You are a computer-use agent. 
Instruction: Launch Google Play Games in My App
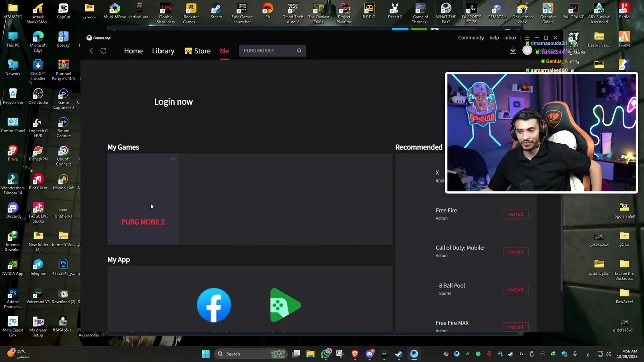285,305
